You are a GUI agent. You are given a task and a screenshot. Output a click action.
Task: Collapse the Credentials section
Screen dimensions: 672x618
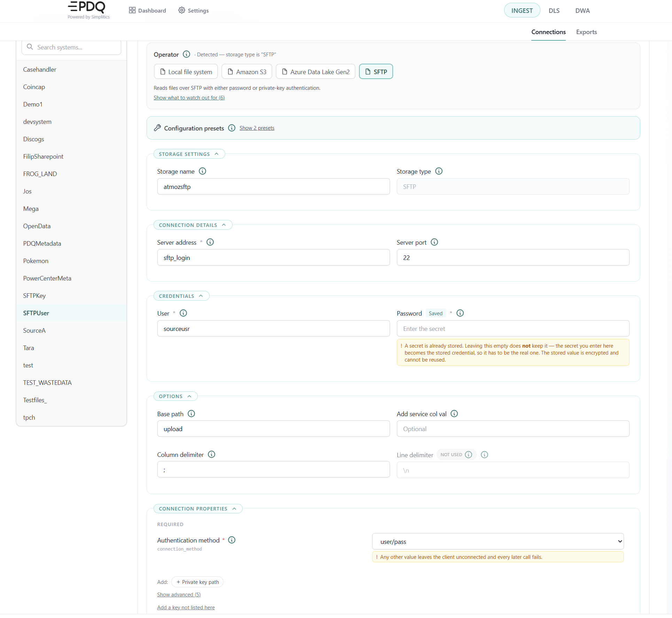pos(181,296)
